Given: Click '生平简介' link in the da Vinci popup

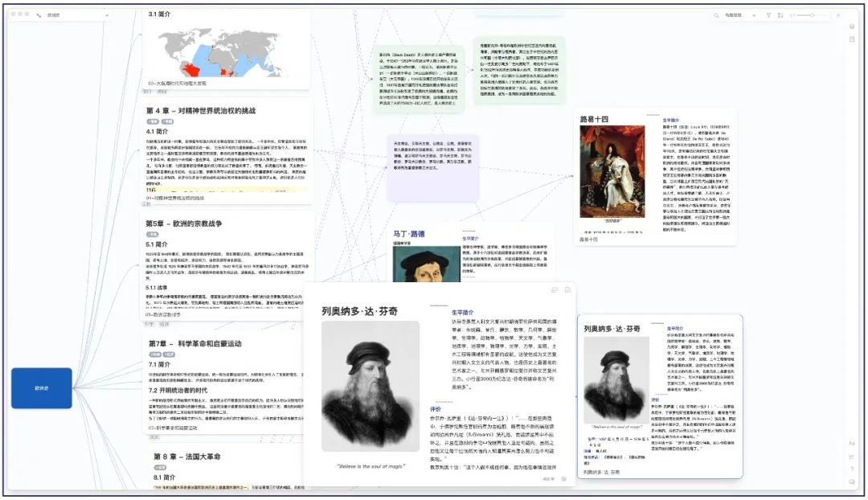Looking at the screenshot, I should [x=462, y=313].
